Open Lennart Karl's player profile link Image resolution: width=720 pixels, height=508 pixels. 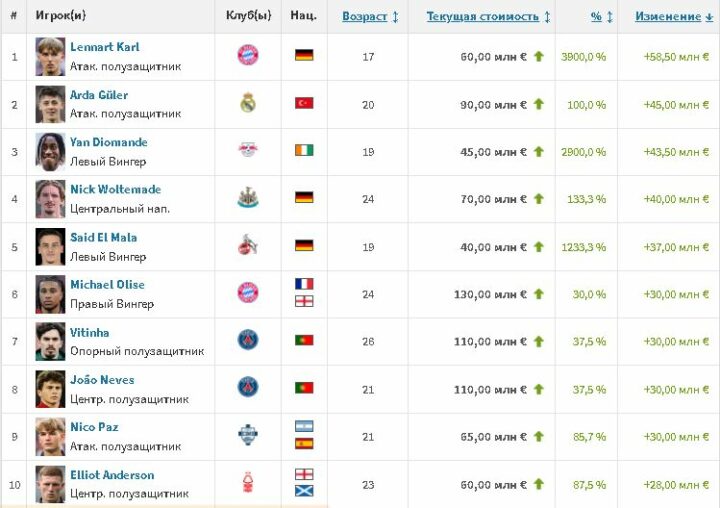104,47
